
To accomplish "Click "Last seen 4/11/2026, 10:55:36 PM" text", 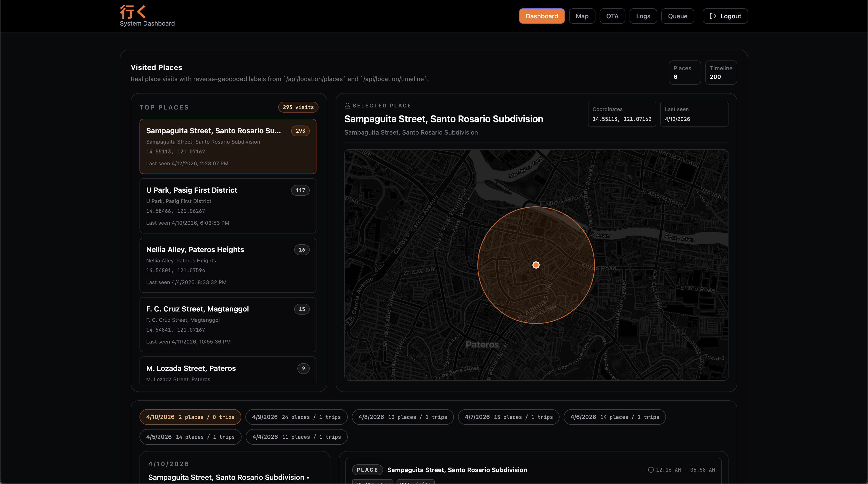I will tap(188, 342).
